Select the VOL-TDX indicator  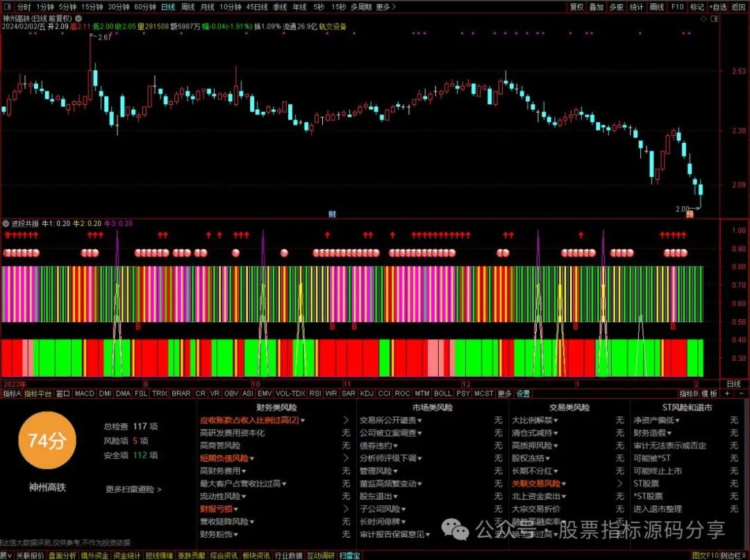(x=290, y=393)
